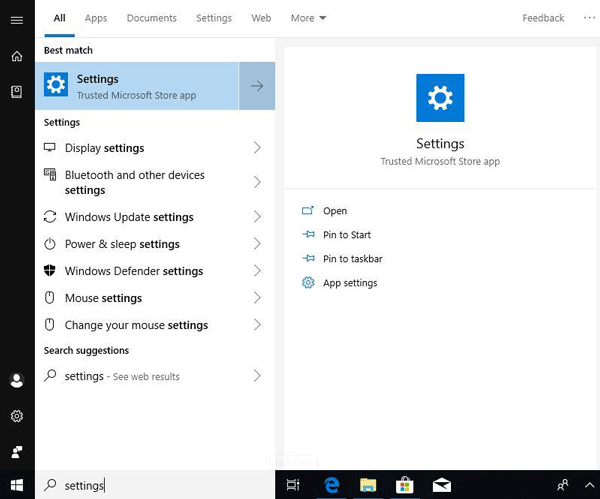The height and width of the screenshot is (499, 600).
Task: Expand the Settings best match arrow
Action: pos(257,86)
